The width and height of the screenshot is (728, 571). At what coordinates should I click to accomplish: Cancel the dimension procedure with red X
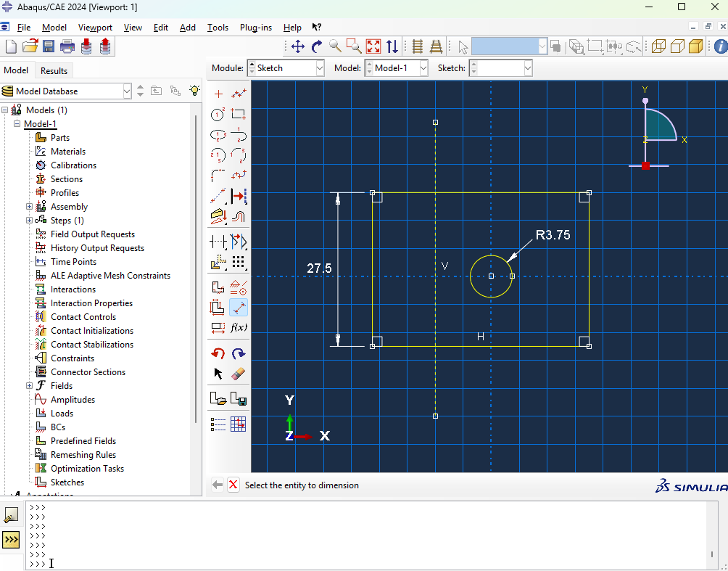233,485
